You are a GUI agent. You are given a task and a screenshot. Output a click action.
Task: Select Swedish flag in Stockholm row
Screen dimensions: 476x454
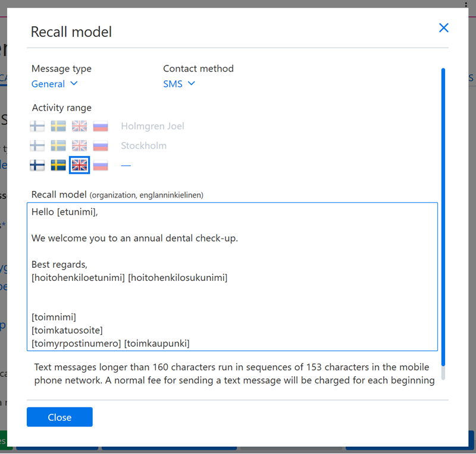click(58, 146)
